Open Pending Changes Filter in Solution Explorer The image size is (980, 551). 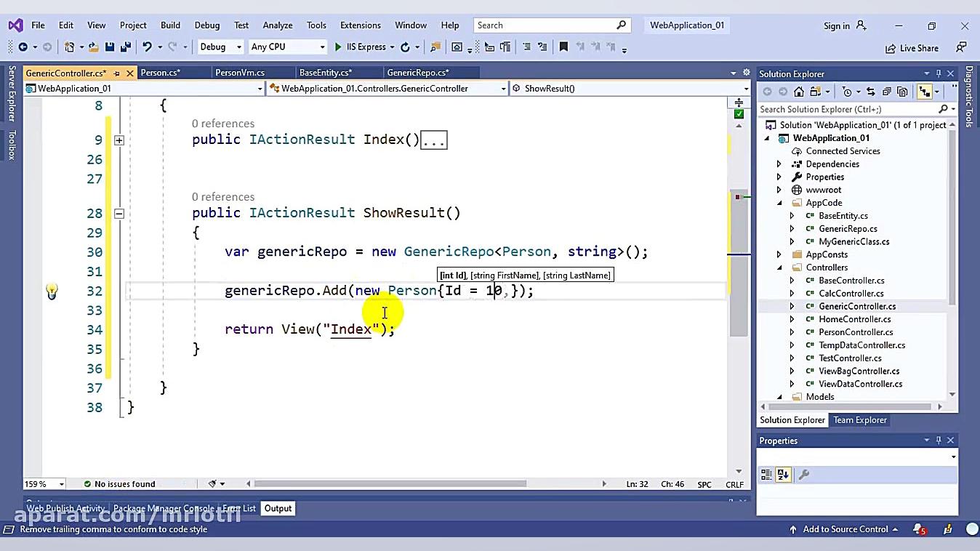click(847, 92)
